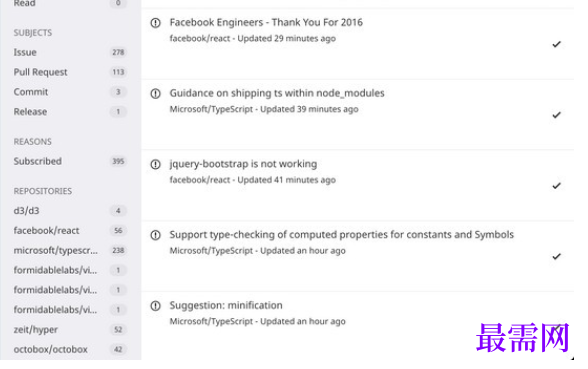Click issue icon beside 'Guidance on shipping ts'
Viewport: 588px width, 369px height.
155,93
